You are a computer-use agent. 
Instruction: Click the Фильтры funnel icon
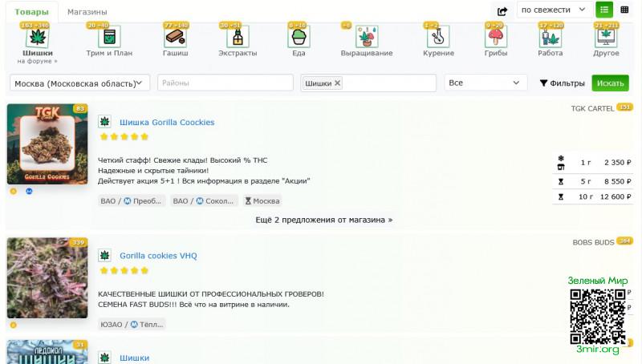543,83
